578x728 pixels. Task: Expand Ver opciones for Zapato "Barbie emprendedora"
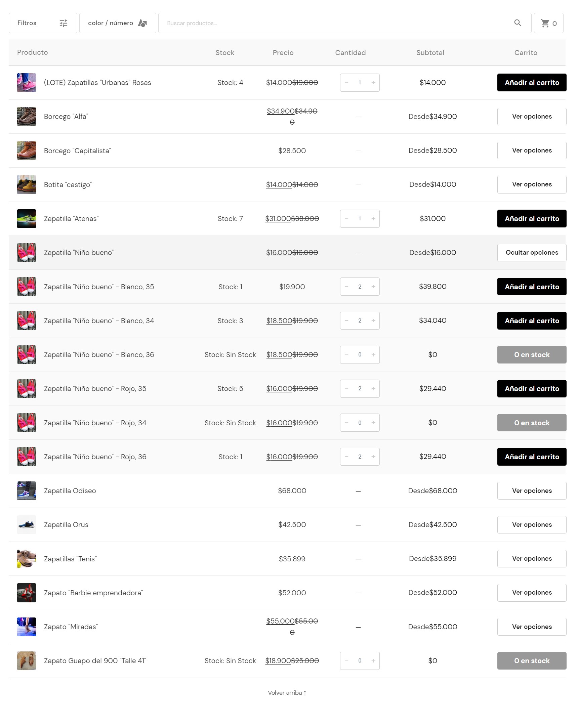[532, 593]
